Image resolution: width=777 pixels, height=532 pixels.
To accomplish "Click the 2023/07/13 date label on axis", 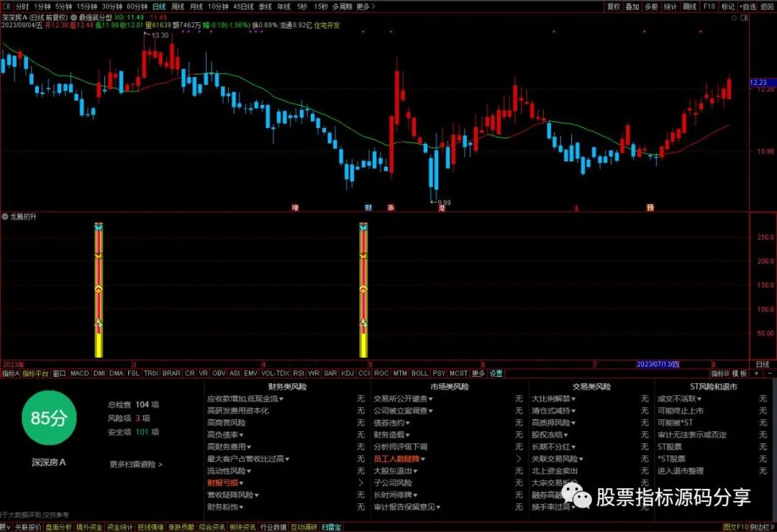I will pos(658,364).
